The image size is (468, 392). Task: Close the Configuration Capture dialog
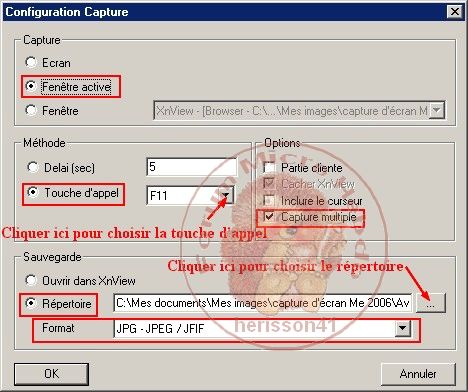pyautogui.click(x=454, y=12)
